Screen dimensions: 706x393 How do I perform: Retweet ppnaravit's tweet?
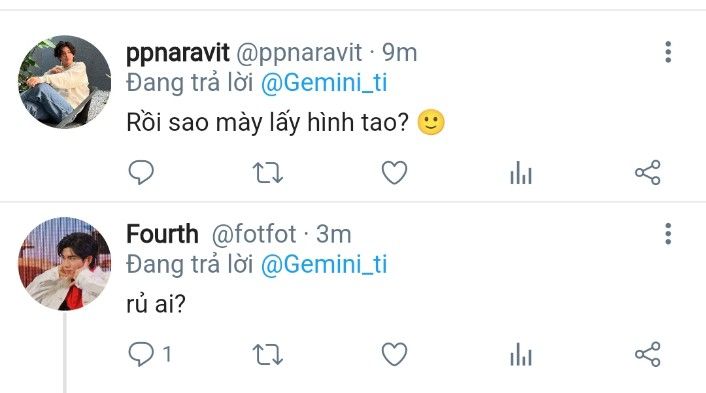[267, 173]
